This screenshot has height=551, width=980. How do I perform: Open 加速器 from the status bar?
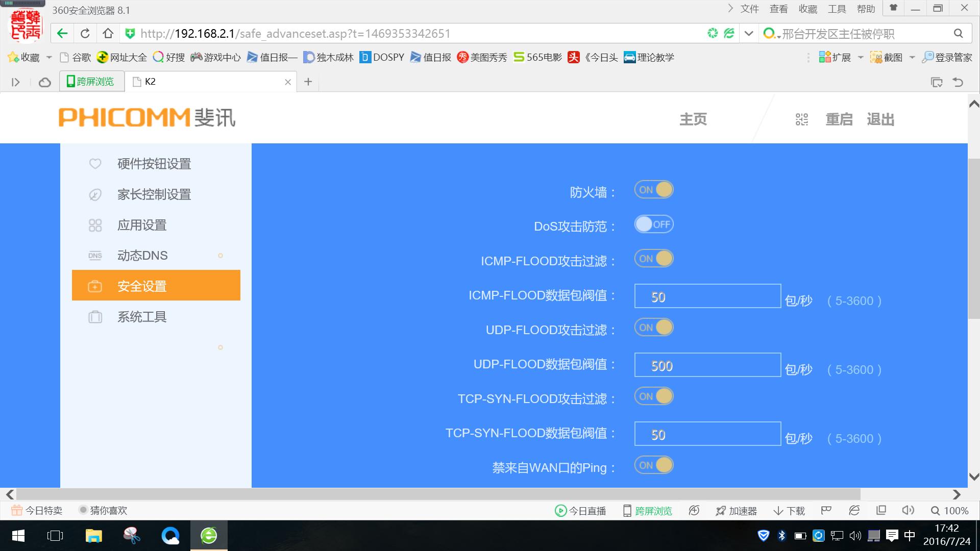(x=736, y=510)
